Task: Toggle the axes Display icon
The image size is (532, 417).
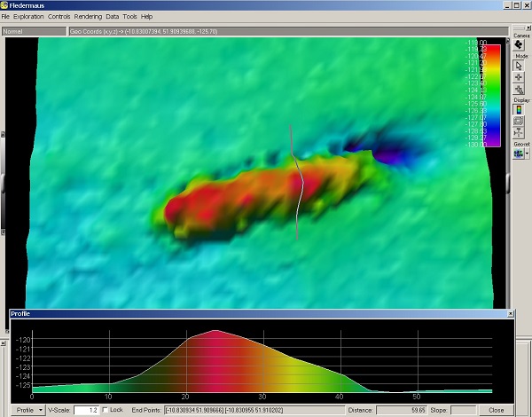Action: point(519,132)
